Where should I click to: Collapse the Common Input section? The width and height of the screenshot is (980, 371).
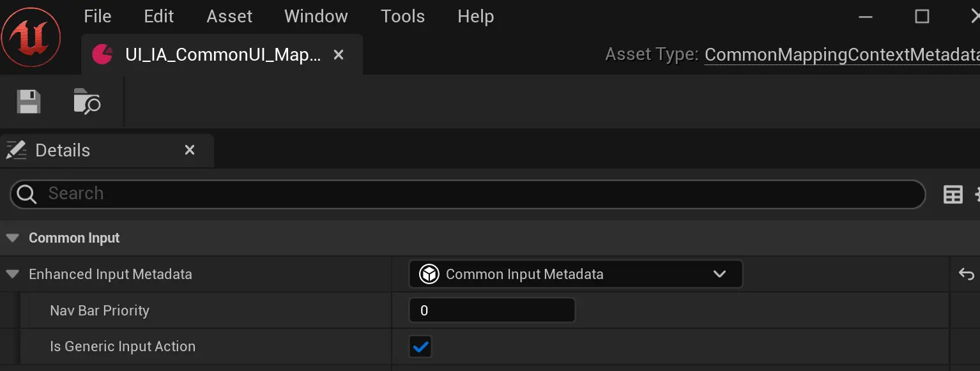[x=12, y=238]
